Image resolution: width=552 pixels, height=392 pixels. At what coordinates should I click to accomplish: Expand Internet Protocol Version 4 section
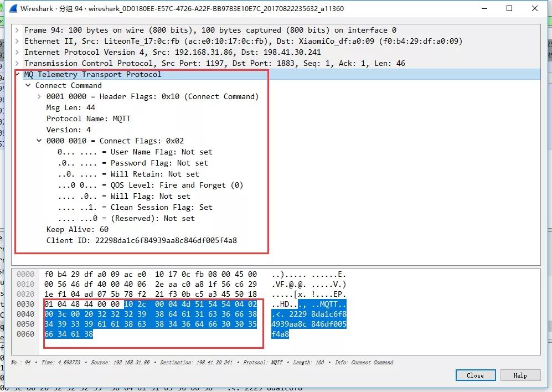[x=17, y=53]
